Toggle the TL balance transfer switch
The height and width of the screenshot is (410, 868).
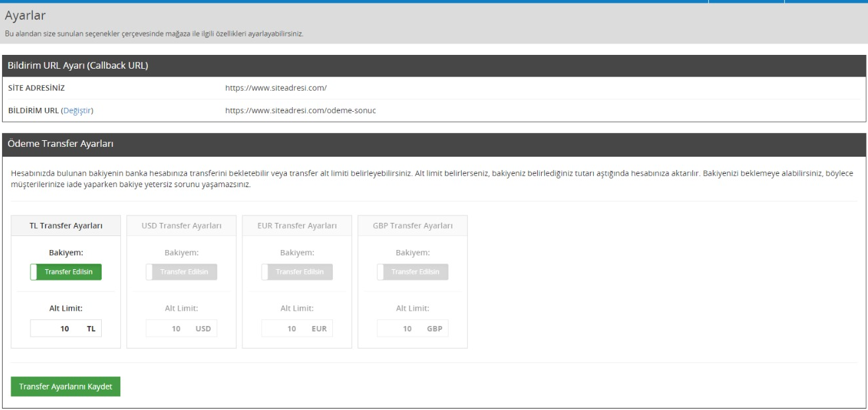(66, 272)
